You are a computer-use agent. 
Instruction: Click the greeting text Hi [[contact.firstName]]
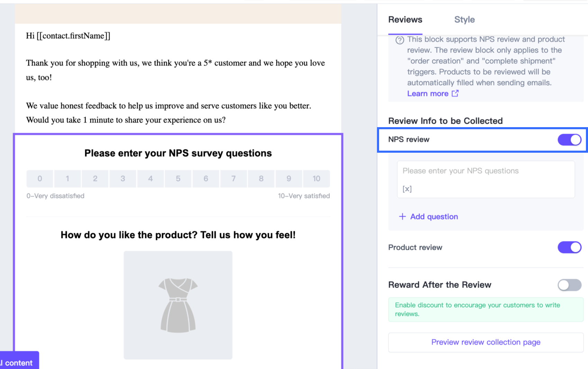68,36
